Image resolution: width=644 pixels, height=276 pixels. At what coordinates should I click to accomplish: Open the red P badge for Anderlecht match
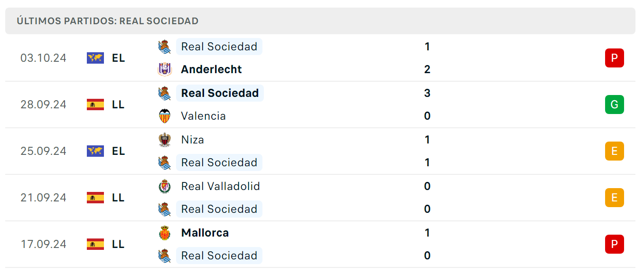point(615,58)
